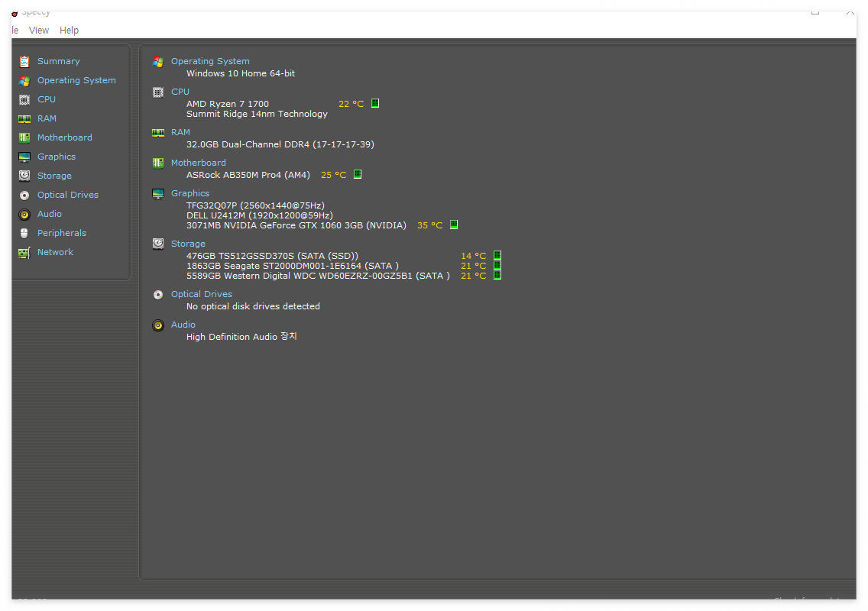Click the Audio heading link in summary

point(183,325)
